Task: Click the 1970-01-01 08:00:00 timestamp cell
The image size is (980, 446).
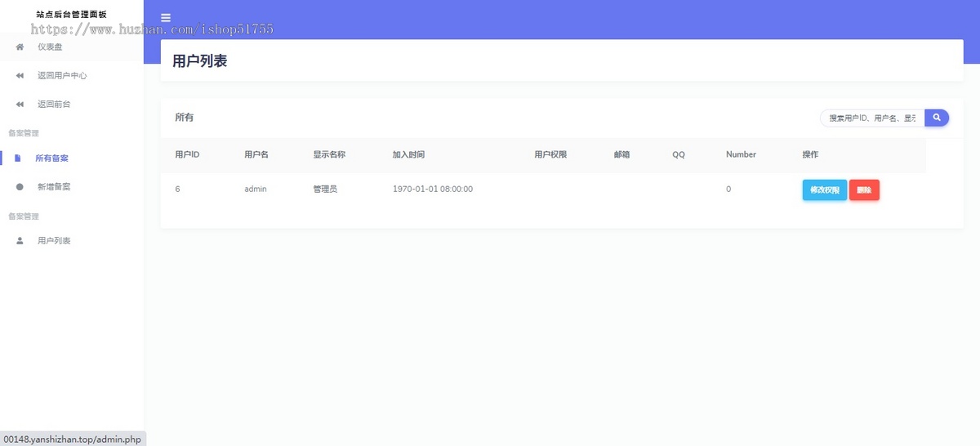Action: (433, 189)
